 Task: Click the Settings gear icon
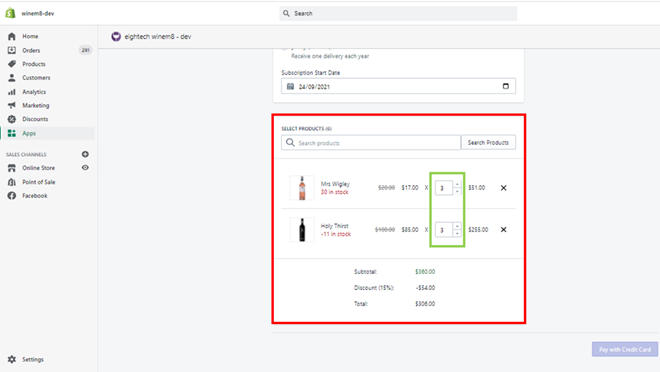(x=12, y=359)
